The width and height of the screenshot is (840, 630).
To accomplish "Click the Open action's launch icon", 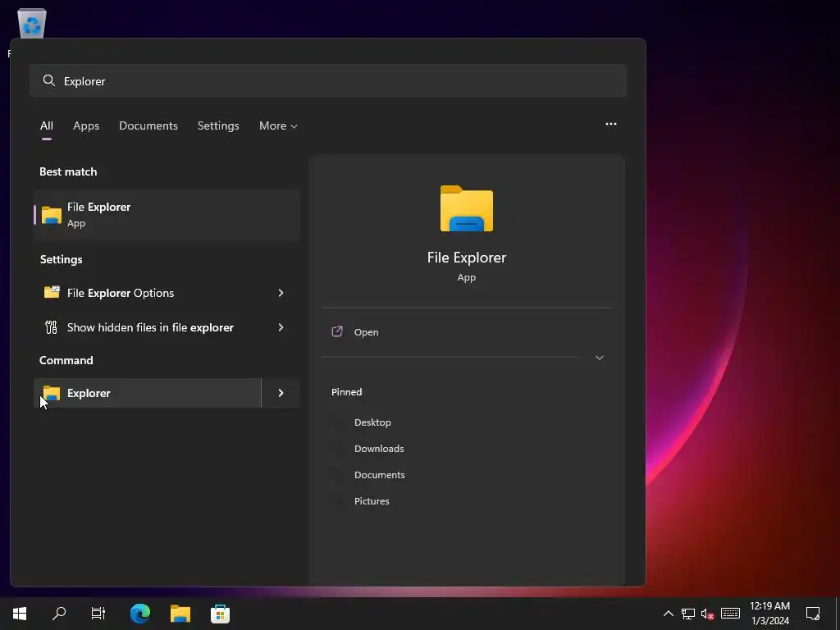I will coord(337,331).
